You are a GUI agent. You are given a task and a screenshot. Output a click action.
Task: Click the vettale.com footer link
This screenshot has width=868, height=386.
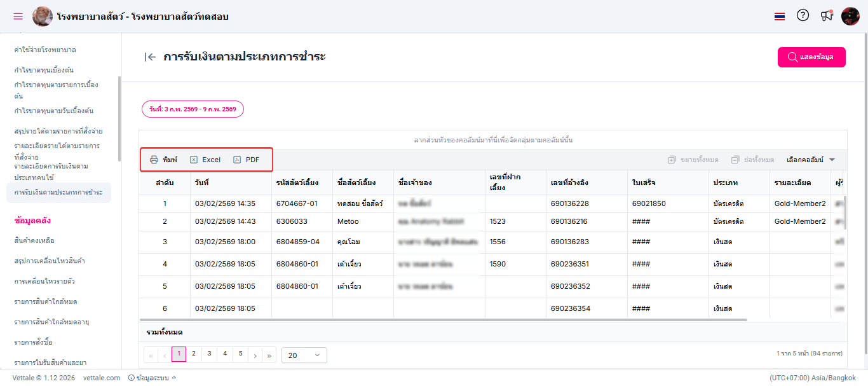pyautogui.click(x=102, y=378)
